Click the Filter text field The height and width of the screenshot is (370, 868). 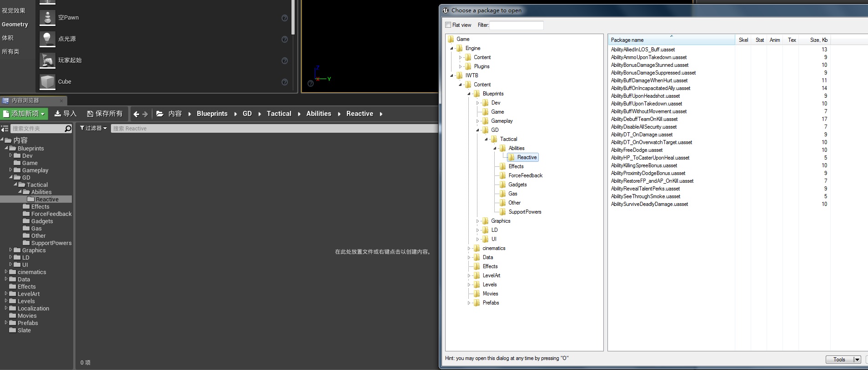[x=517, y=25]
